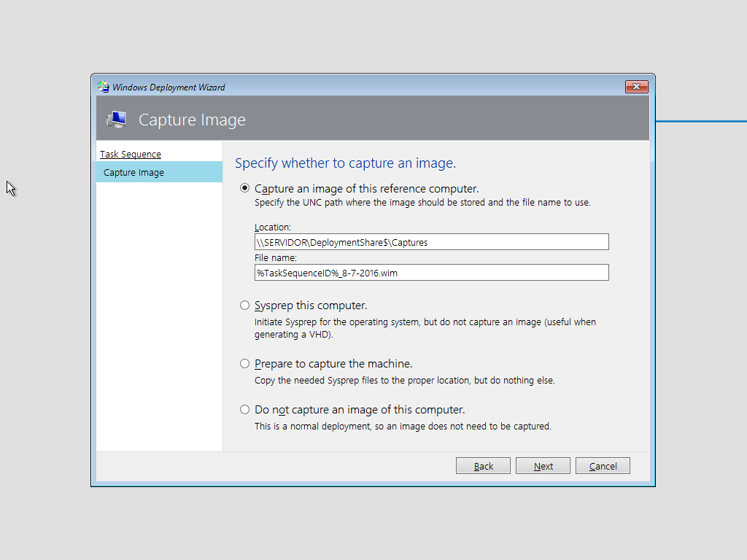
Task: Go back with the Back button
Action: click(x=483, y=466)
